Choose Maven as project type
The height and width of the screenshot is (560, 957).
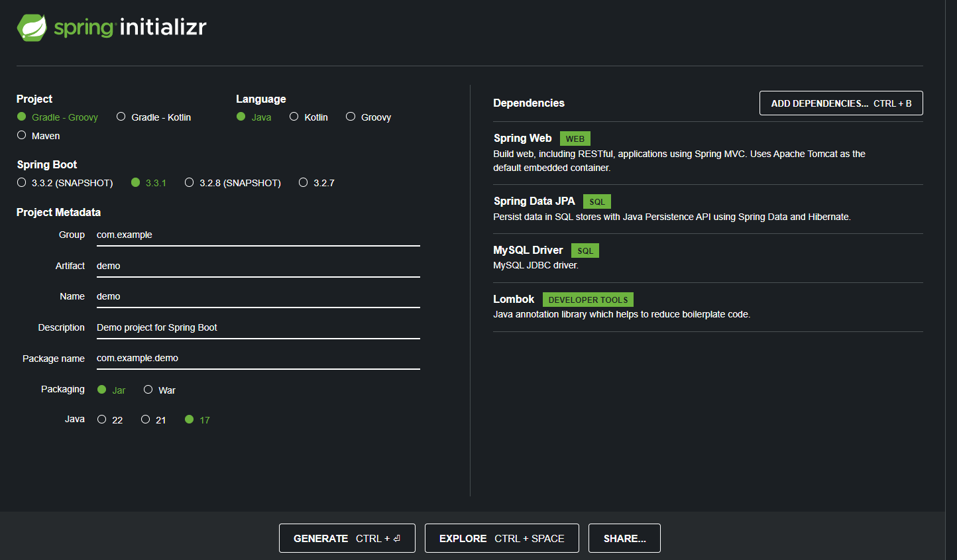click(38, 136)
